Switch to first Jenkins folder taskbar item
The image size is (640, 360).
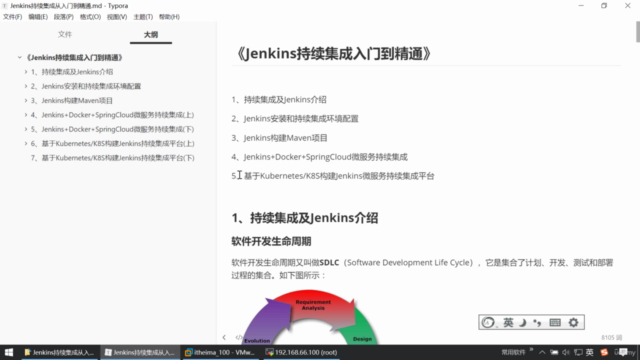(x=59, y=352)
